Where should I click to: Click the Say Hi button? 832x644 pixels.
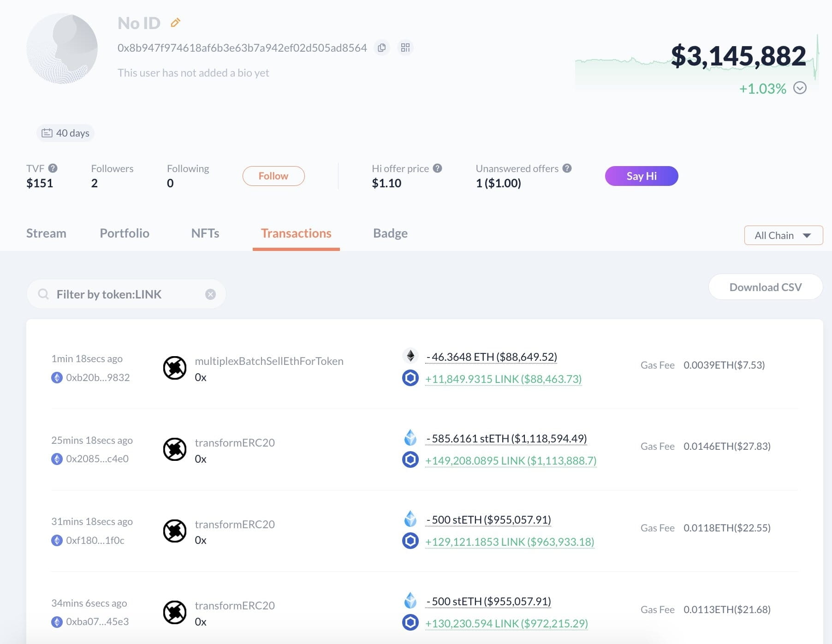642,176
